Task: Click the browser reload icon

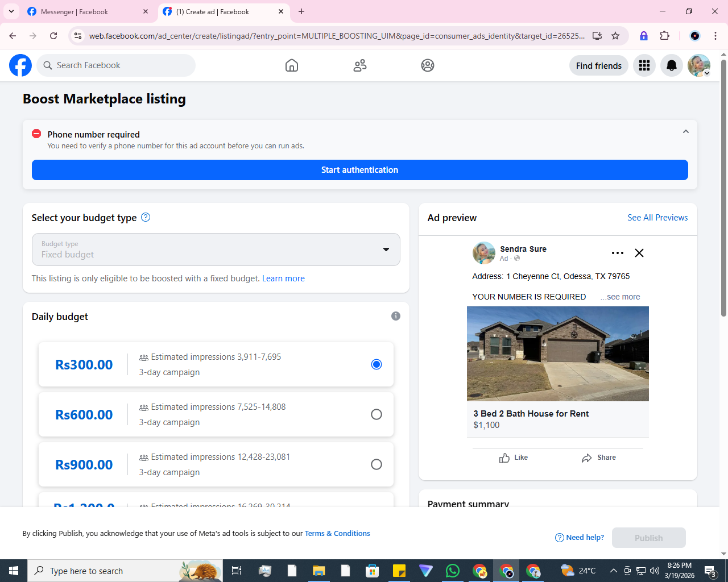Action: [53, 36]
